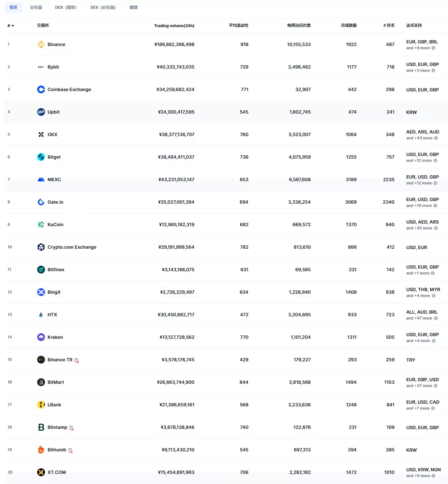Click the BitMart logo icon

[41, 382]
